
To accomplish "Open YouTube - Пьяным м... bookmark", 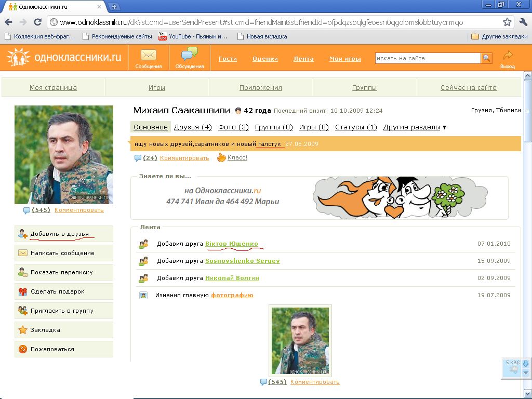I will [x=193, y=36].
